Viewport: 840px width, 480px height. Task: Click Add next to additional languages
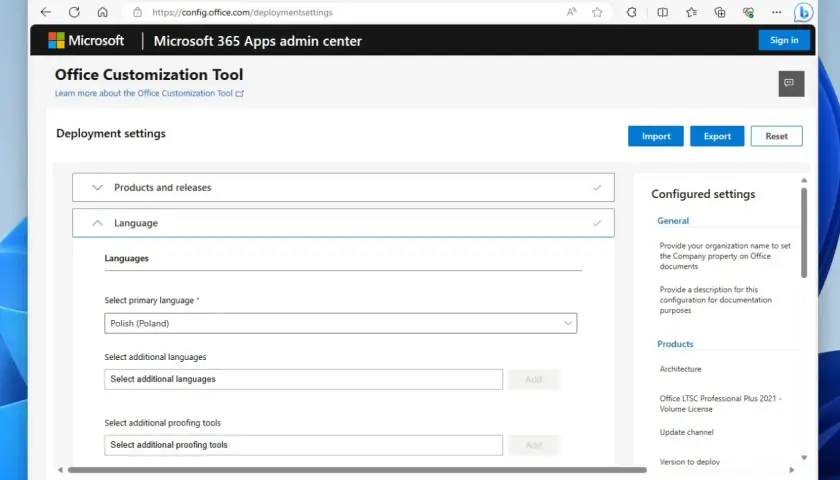click(534, 379)
